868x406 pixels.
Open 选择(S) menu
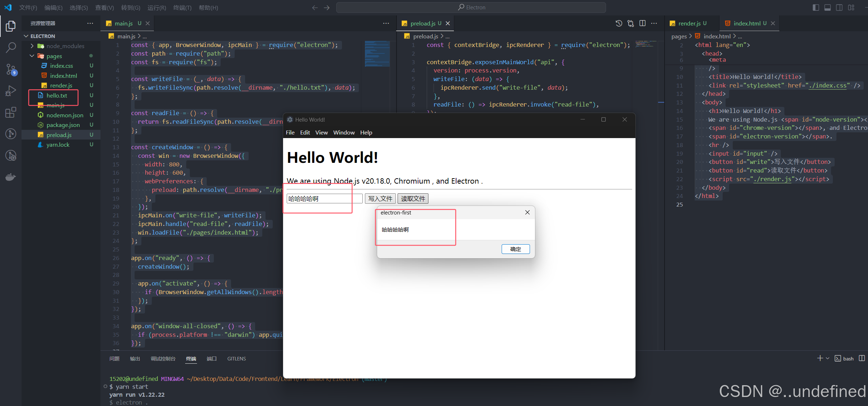coord(79,8)
